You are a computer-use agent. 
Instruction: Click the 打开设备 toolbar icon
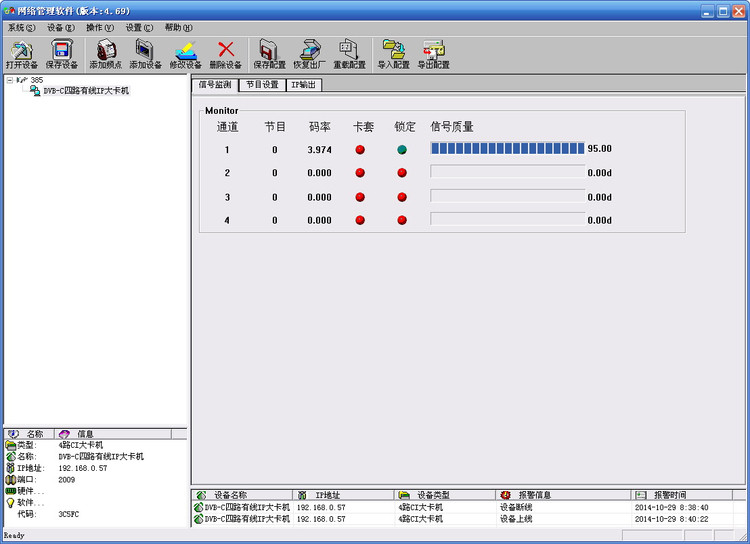point(22,50)
